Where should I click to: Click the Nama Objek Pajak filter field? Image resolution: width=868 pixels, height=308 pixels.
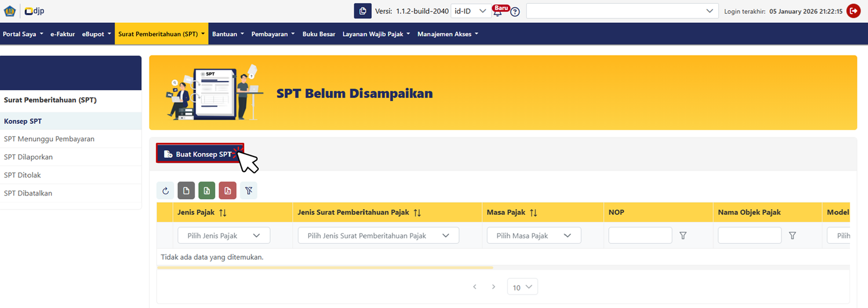tap(749, 236)
